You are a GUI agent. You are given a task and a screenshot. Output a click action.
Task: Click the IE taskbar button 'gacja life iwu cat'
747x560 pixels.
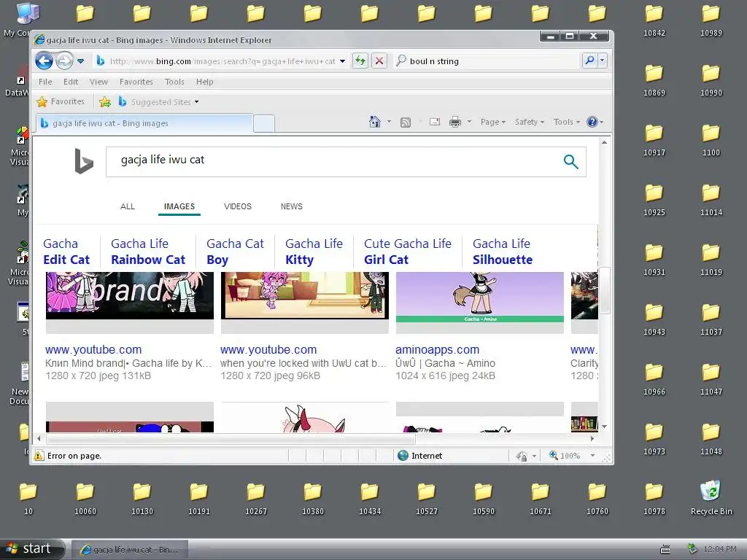click(130, 550)
